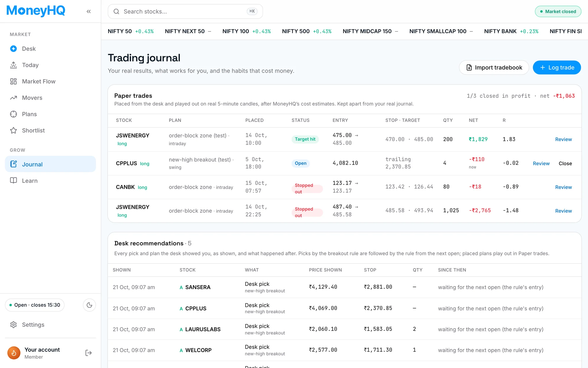588x368 pixels.
Task: Click the STOCK column header in Paper trades
Action: click(124, 120)
